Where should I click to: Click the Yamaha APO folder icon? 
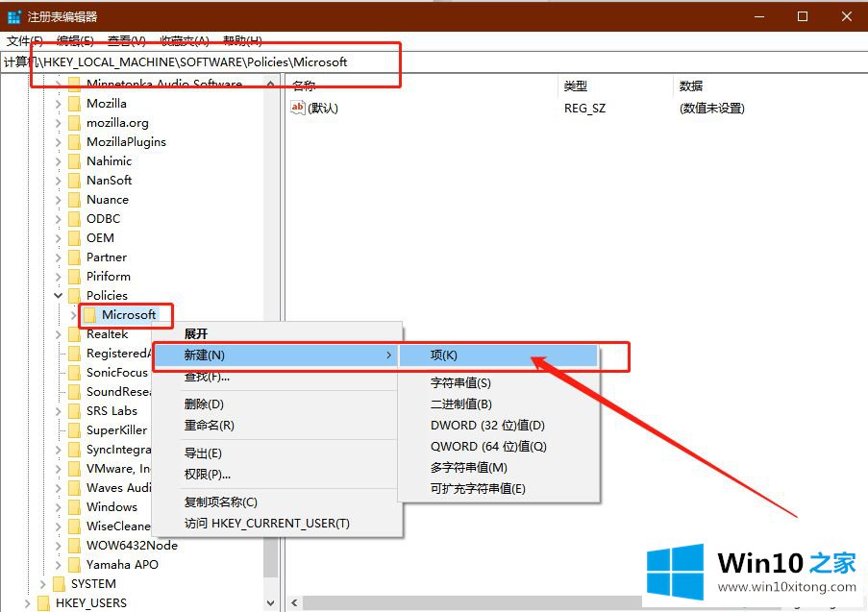pos(74,565)
